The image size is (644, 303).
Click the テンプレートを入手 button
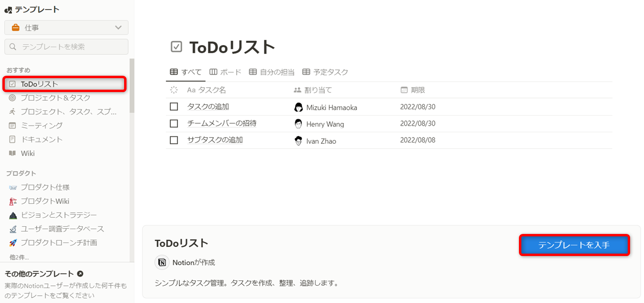(574, 245)
